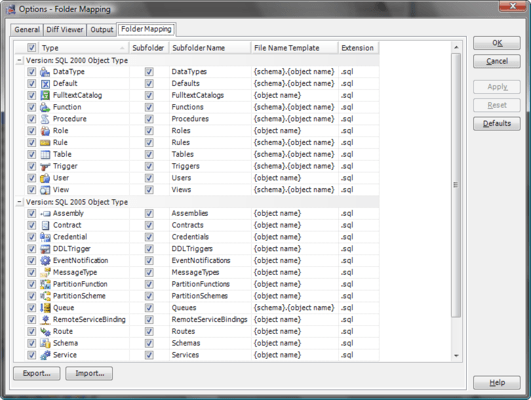Uncheck the Assembly type checkbox

coord(31,213)
